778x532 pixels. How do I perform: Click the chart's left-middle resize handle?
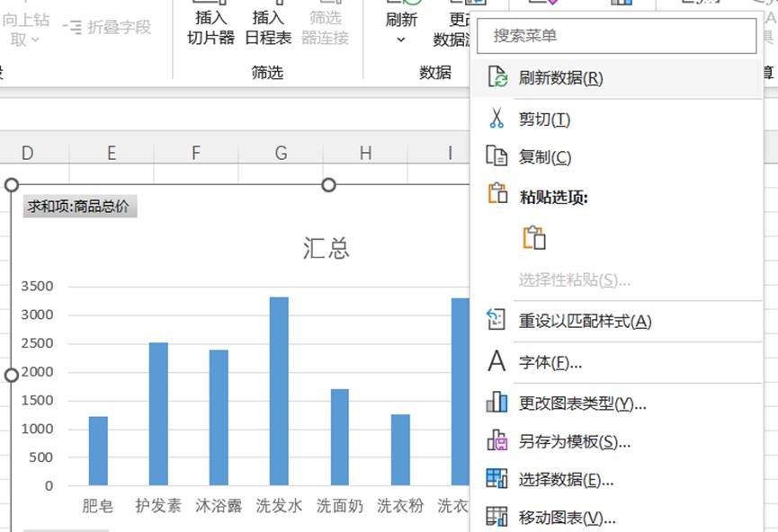12,376
